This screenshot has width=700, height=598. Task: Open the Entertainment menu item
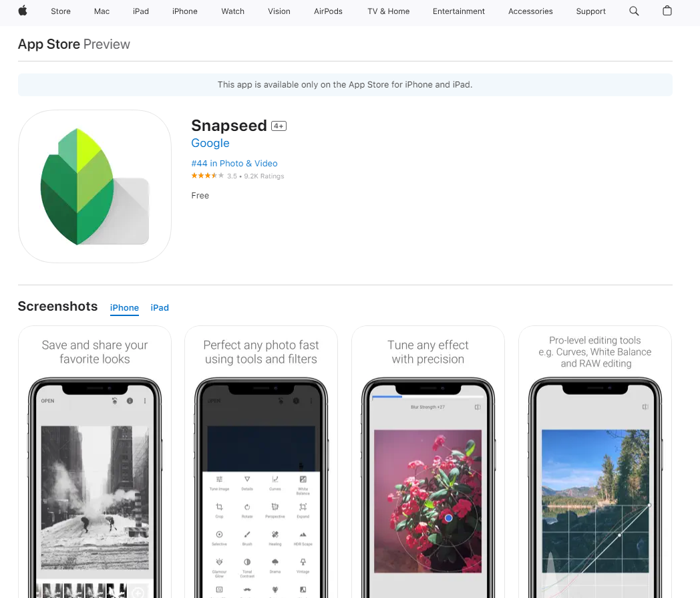pos(458,11)
